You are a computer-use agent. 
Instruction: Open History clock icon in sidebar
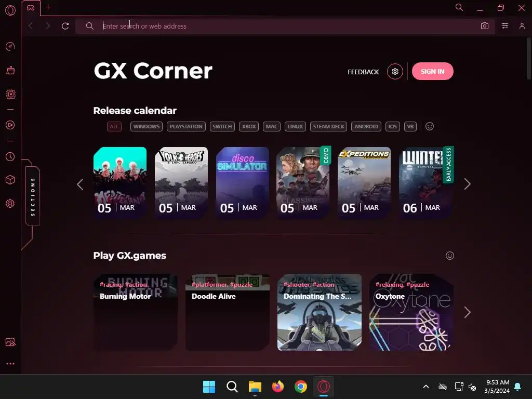click(10, 156)
